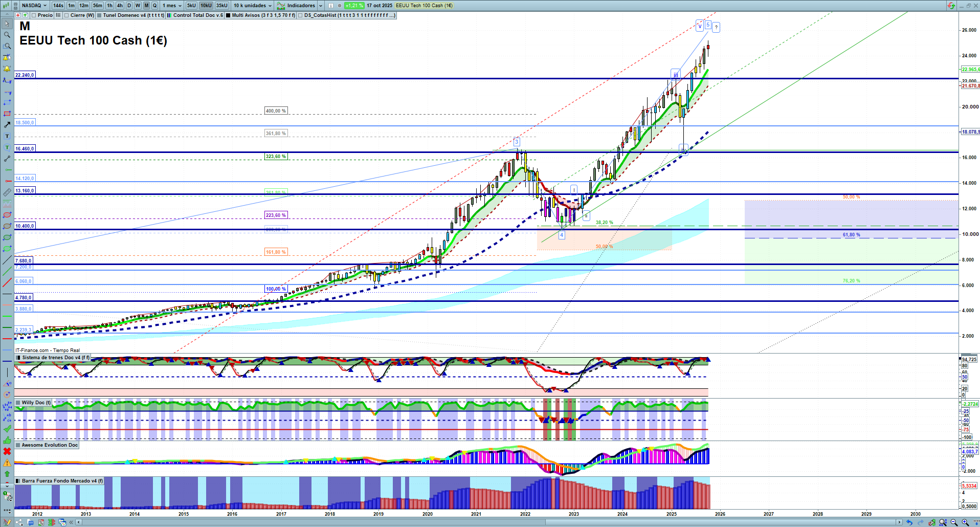Click the Indicadores button
This screenshot has width=980, height=527.
[x=297, y=6]
